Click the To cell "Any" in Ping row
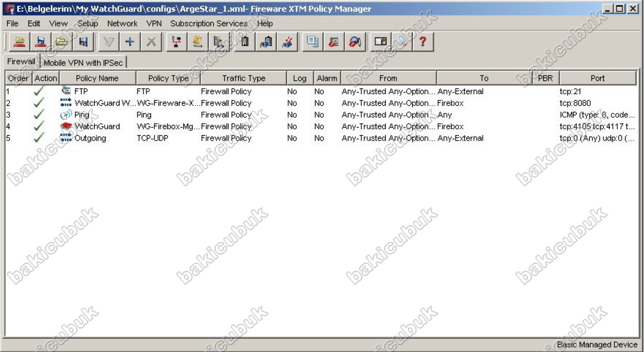 [x=444, y=115]
